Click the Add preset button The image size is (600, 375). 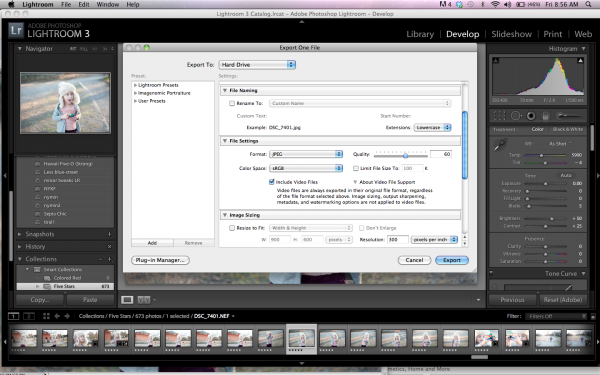(x=152, y=243)
